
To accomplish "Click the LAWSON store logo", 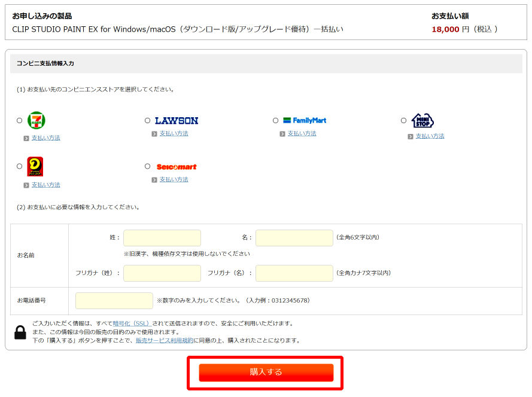I will pyautogui.click(x=177, y=121).
